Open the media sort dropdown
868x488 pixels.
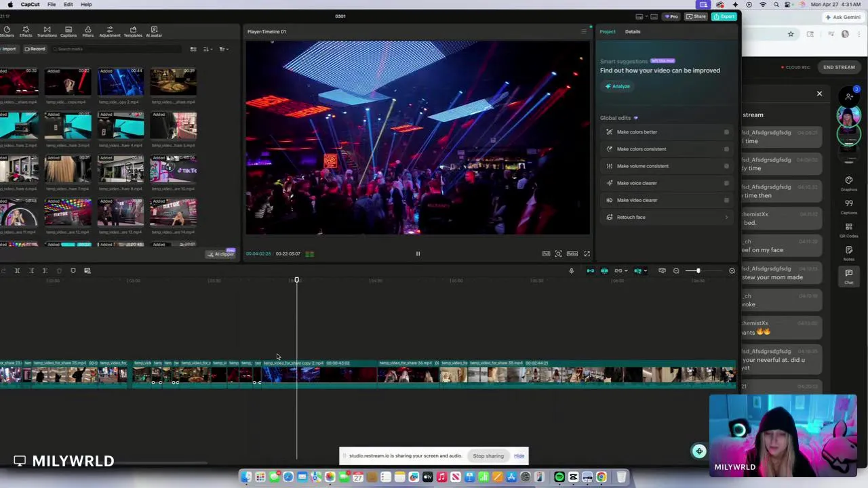click(208, 49)
